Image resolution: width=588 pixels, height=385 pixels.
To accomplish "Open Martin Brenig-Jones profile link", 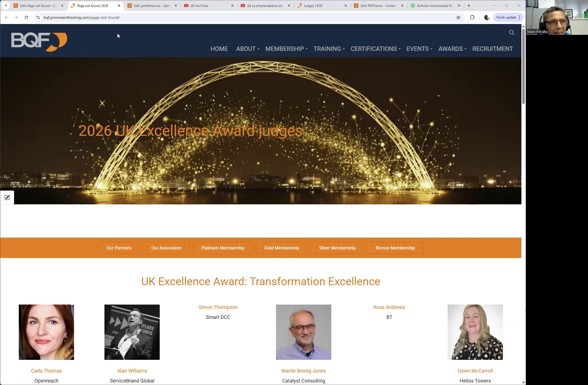I will point(303,371).
